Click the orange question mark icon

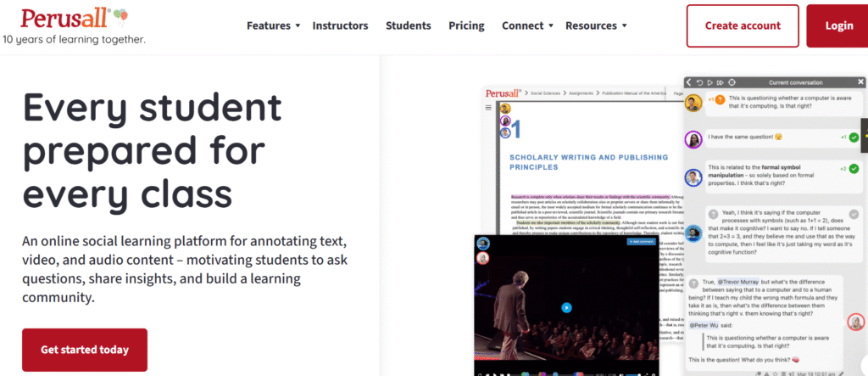pyautogui.click(x=720, y=101)
